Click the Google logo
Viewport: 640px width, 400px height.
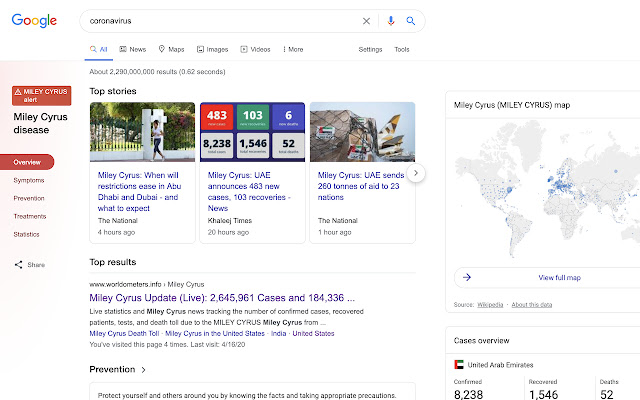click(x=35, y=20)
